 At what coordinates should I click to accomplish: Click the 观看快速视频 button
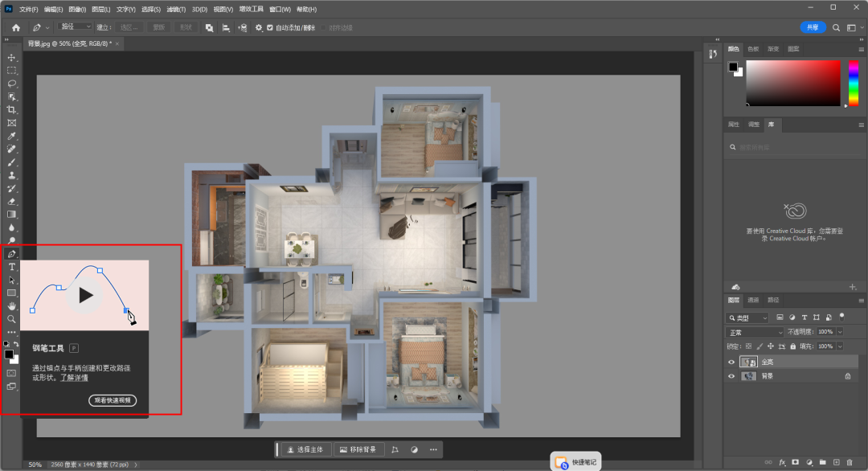coord(113,400)
